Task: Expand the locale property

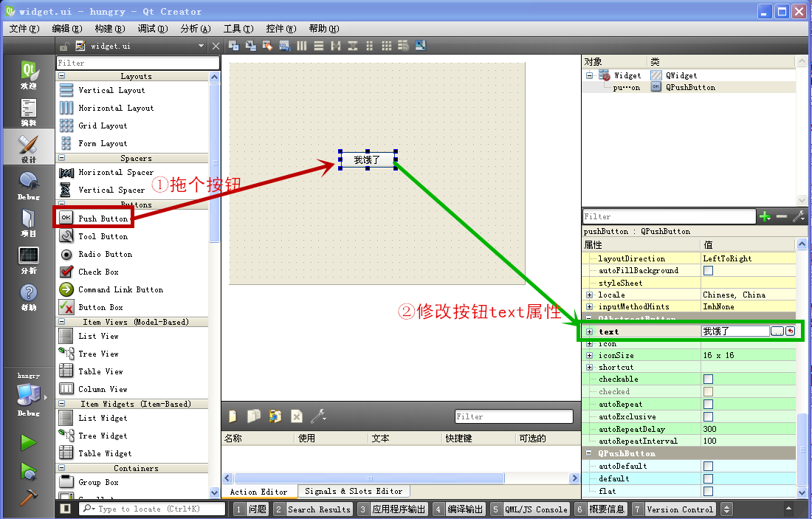Action: 589,295
